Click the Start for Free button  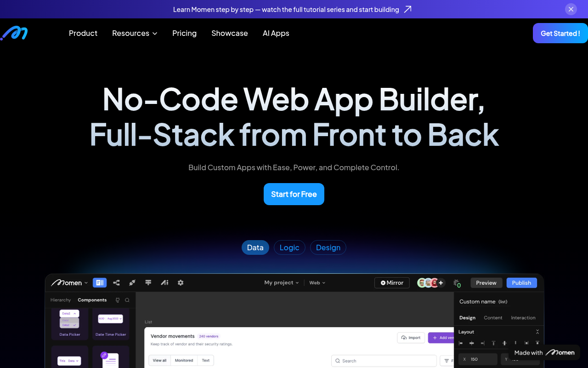294,194
